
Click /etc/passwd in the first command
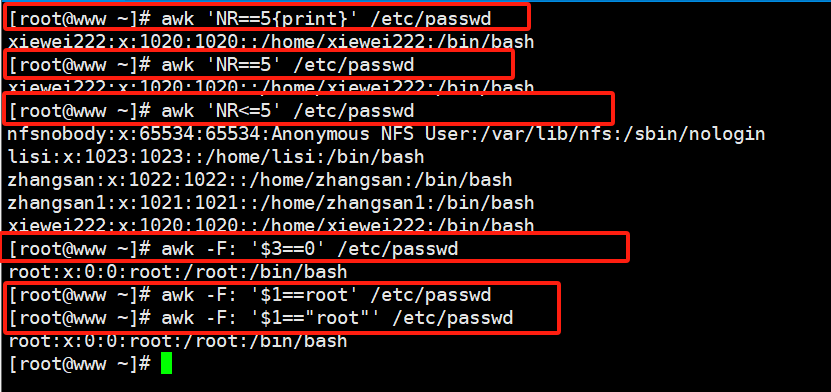pos(430,19)
